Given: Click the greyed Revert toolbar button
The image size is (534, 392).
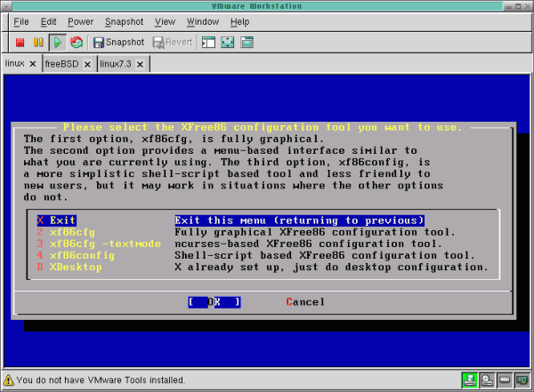Looking at the screenshot, I should tap(173, 43).
